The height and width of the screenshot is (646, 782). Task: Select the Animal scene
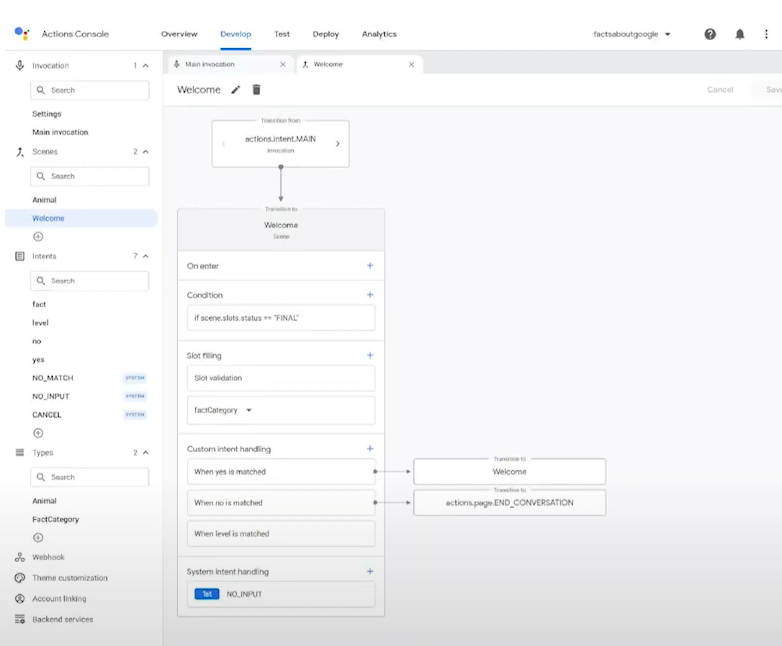click(44, 200)
